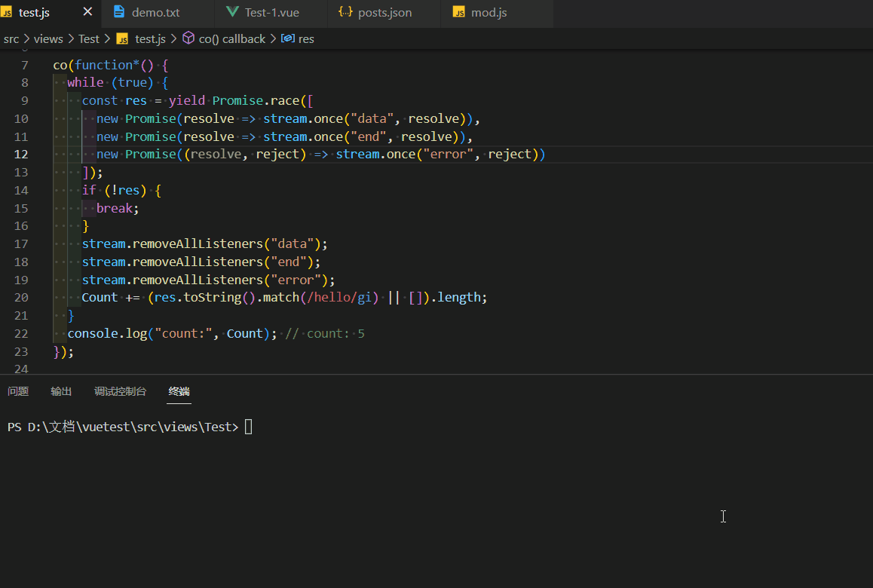Click 'console.log' on line 22

point(108,333)
